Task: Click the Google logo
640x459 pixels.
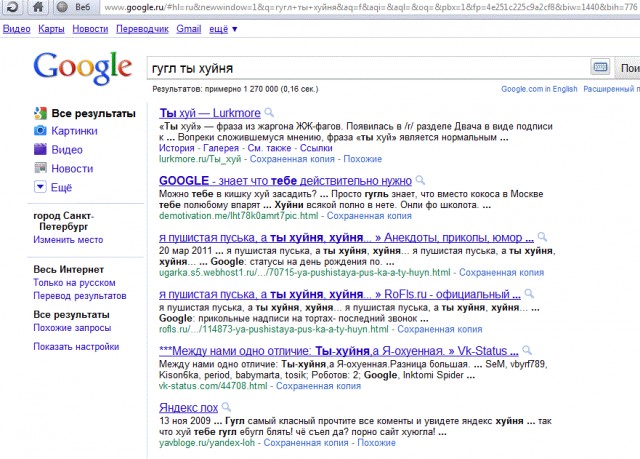Action: [x=83, y=68]
